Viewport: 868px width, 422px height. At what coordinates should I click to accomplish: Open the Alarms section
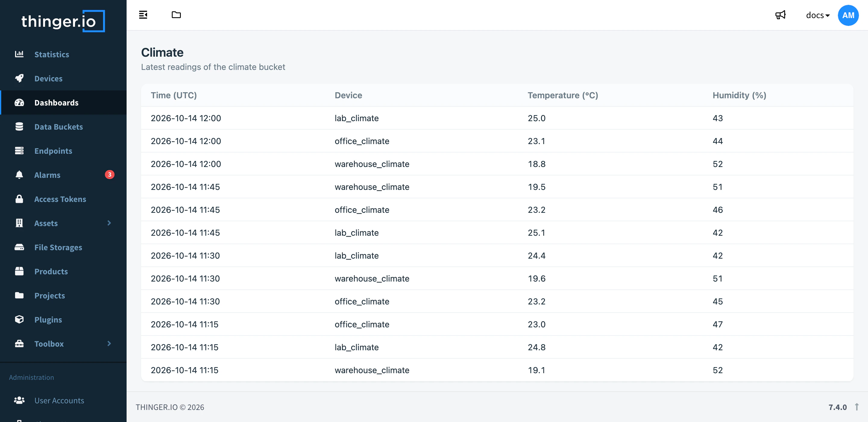click(x=63, y=175)
